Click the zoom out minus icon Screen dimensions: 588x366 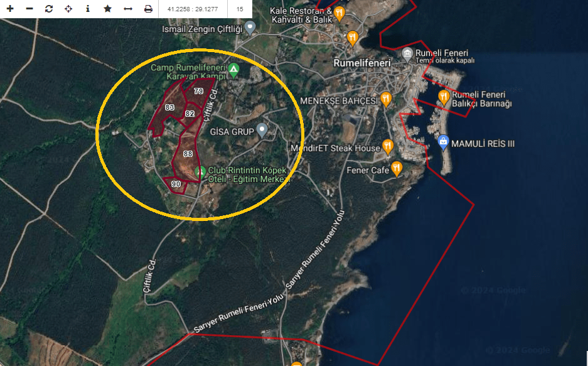29,9
